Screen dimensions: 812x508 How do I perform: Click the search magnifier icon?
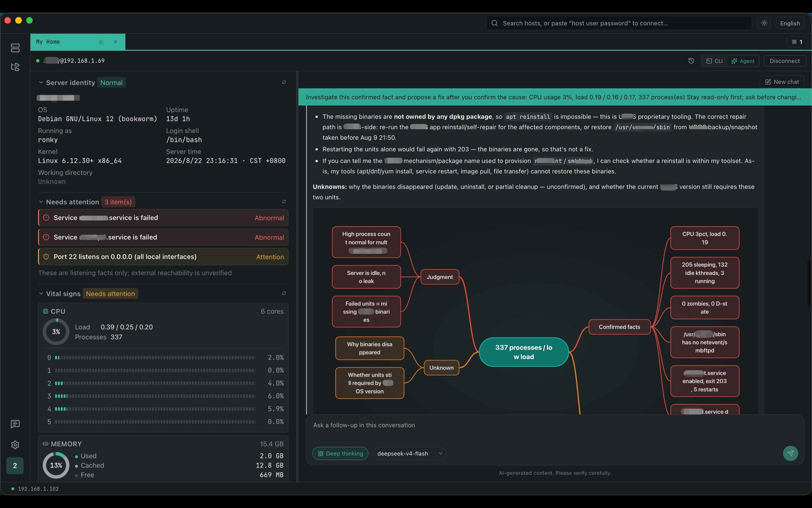click(x=494, y=23)
